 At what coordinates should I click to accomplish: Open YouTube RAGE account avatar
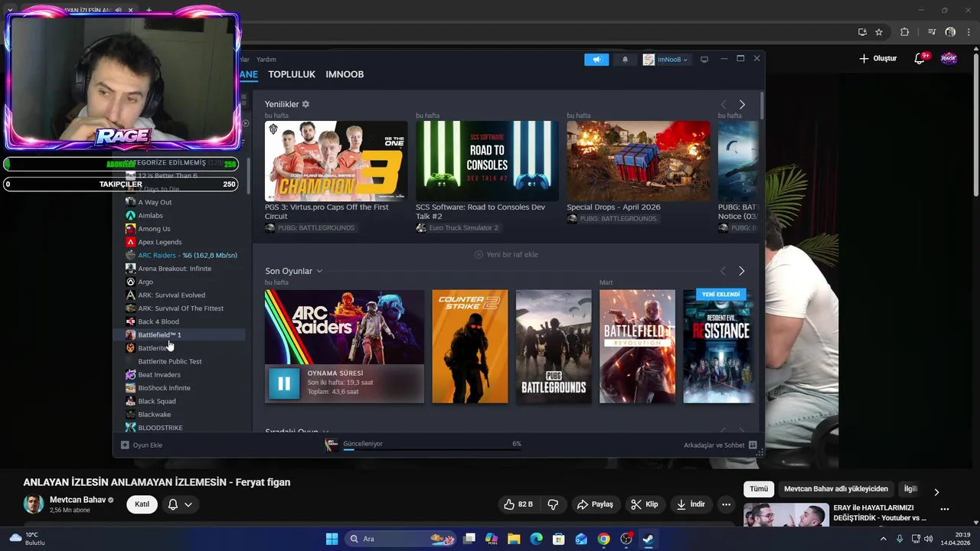[949, 59]
